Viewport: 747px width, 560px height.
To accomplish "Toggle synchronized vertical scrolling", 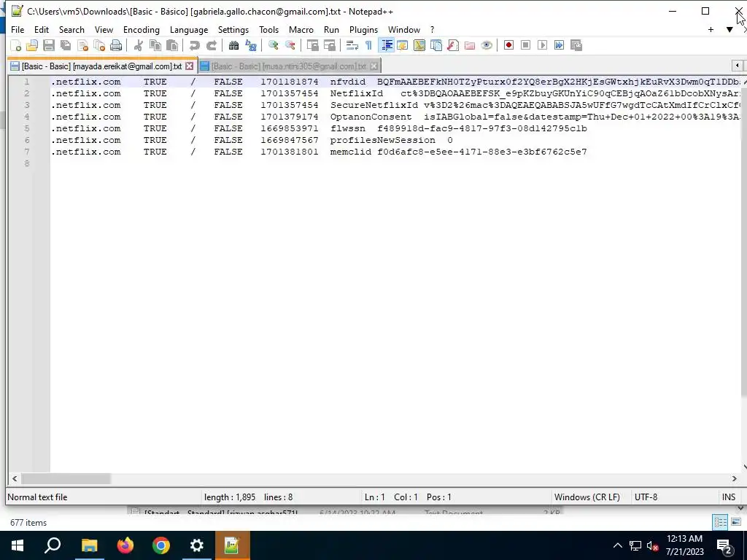I will [x=312, y=45].
